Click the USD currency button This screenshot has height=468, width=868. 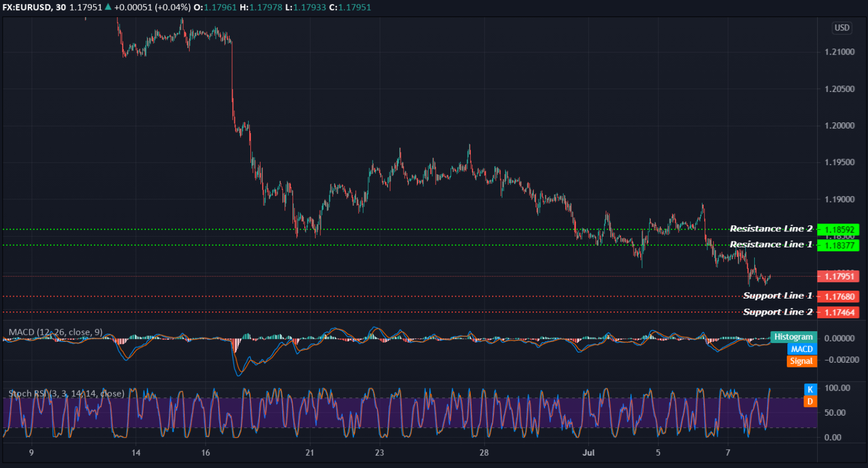[x=842, y=28]
